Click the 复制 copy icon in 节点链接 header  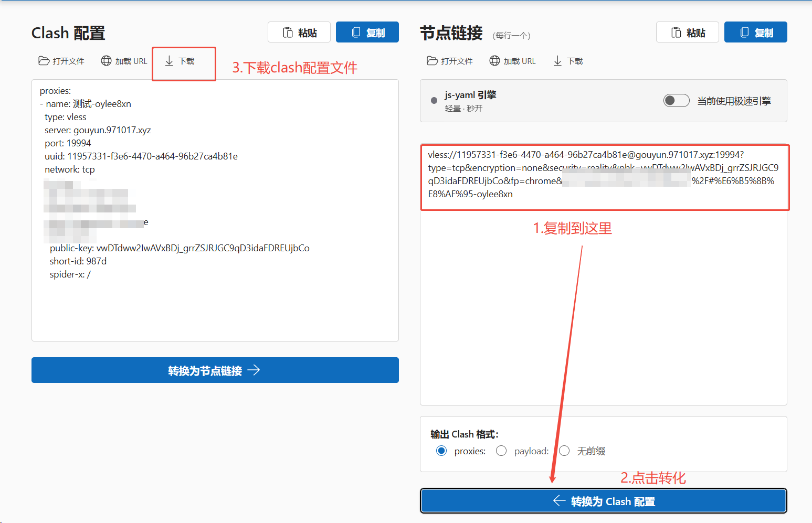pyautogui.click(x=744, y=33)
